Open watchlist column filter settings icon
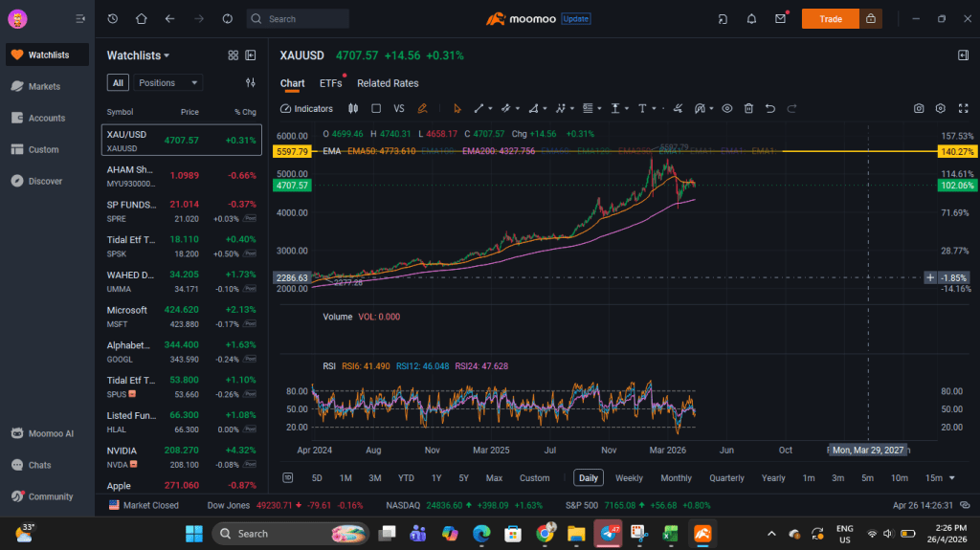This screenshot has height=550, width=980. click(x=251, y=82)
